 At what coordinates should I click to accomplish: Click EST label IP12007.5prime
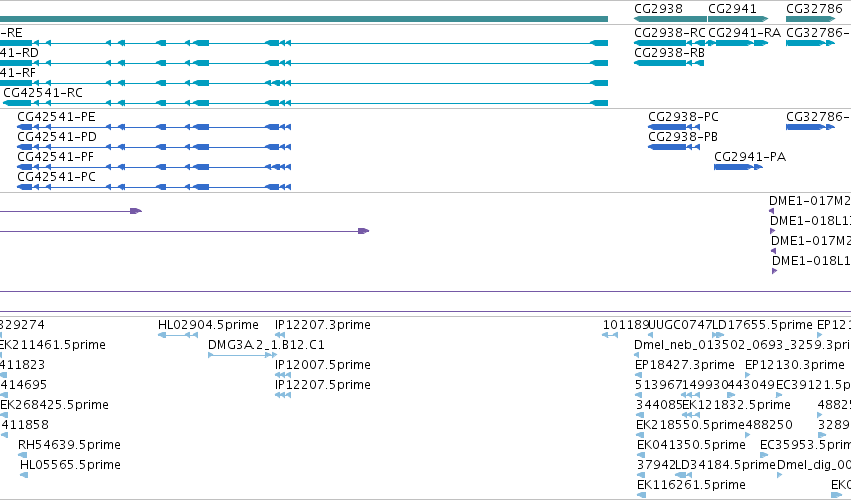click(323, 365)
